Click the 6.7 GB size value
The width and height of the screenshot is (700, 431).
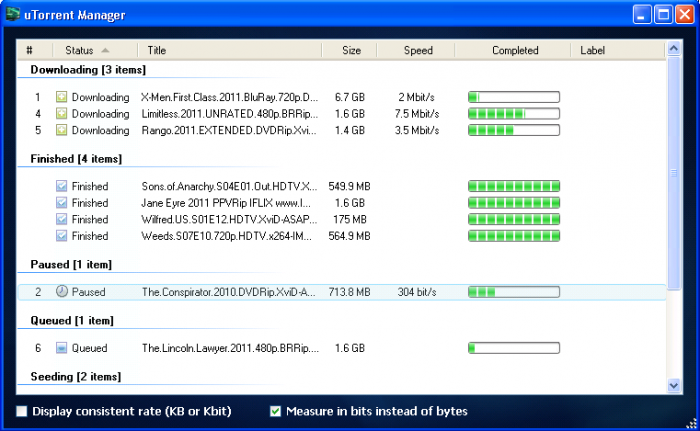(x=350, y=97)
